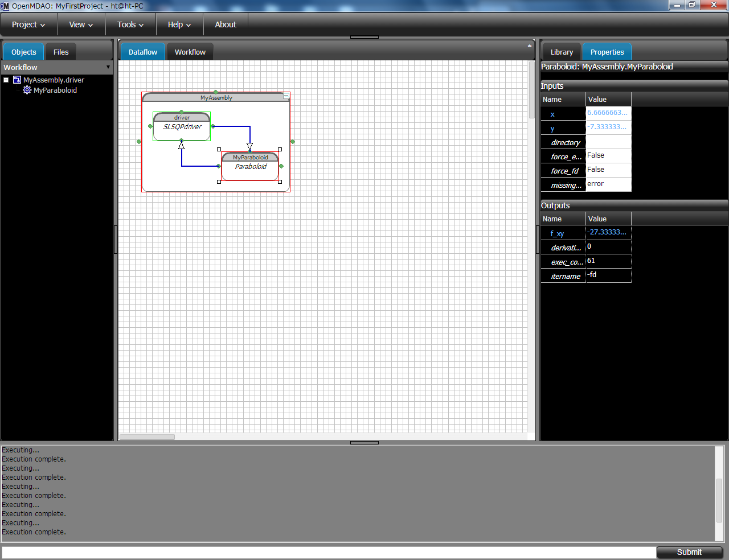
Task: Click the x input name
Action: [552, 114]
